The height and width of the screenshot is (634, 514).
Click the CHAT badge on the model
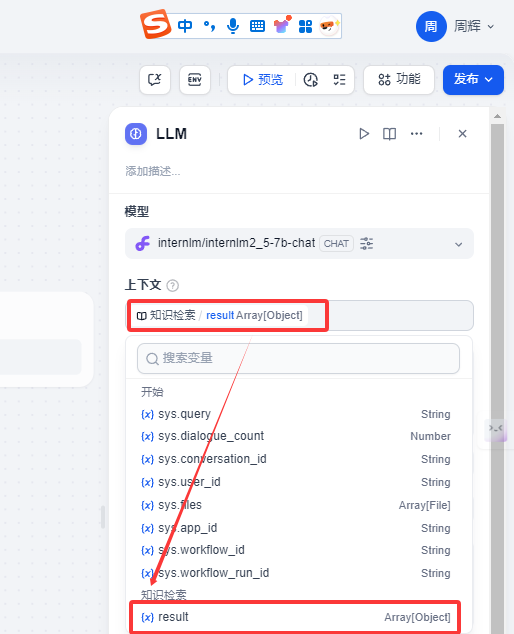pos(336,244)
